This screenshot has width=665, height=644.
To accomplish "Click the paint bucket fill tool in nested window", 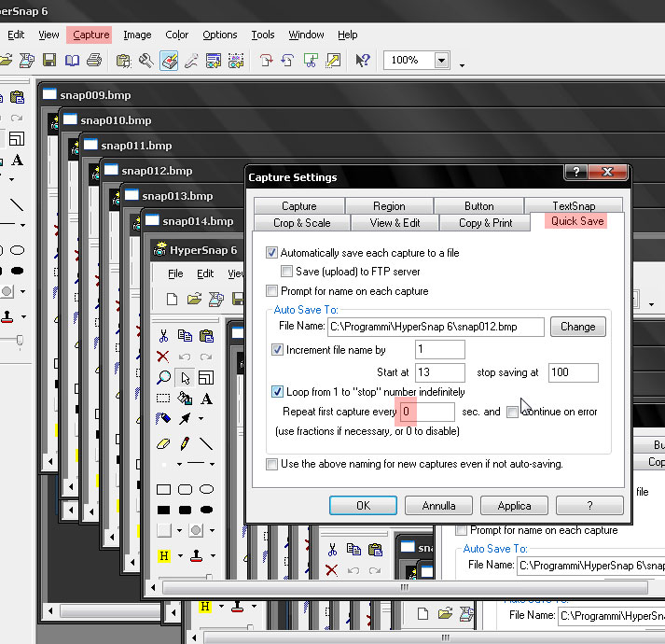I will (185, 399).
